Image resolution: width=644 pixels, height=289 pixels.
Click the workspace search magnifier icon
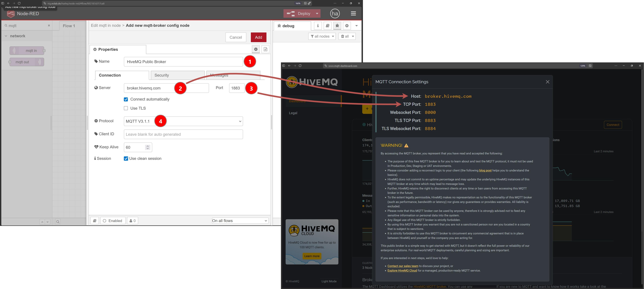(58, 222)
